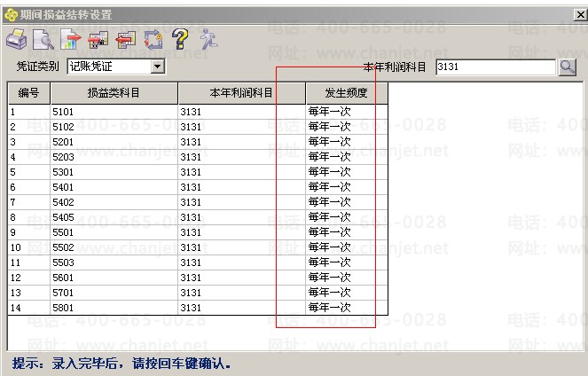Click magnifier lookup beside 本年利润科目 field

(568, 67)
